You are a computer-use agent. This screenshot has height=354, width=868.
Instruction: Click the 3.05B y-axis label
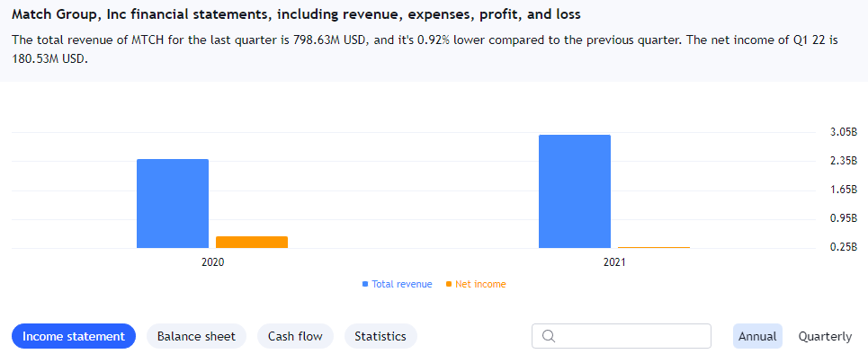coord(844,132)
